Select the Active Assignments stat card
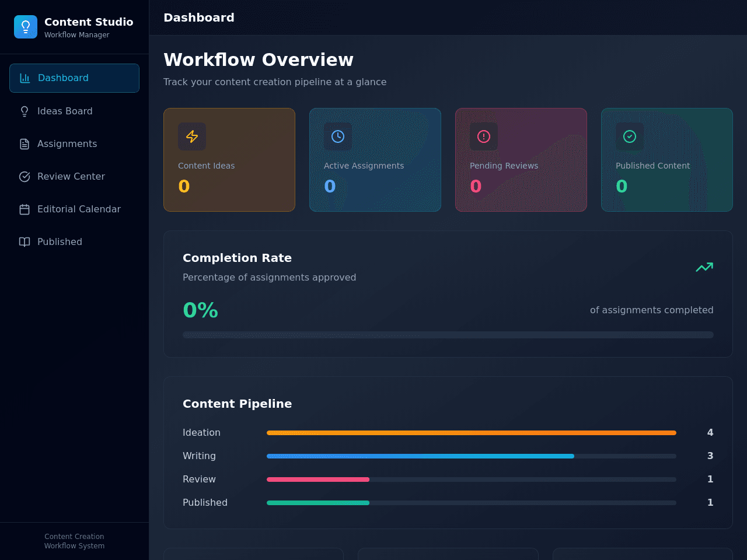This screenshot has width=747, height=560. coord(375,160)
